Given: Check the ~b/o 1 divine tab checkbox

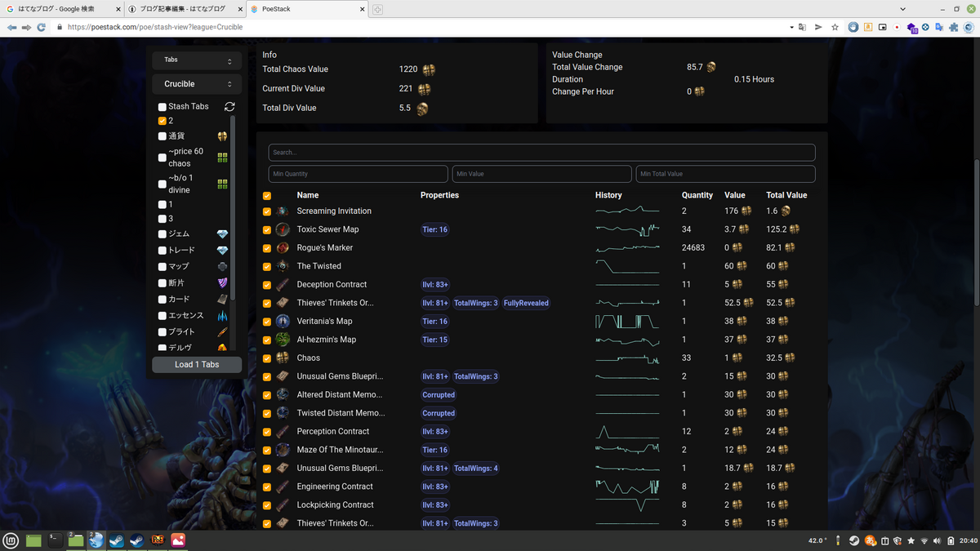Looking at the screenshot, I should click(x=163, y=184).
